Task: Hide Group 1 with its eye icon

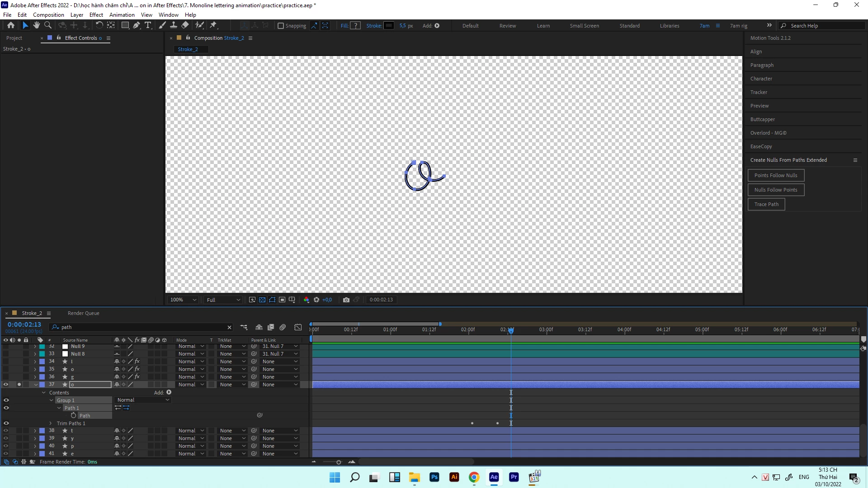Action: tap(6, 400)
